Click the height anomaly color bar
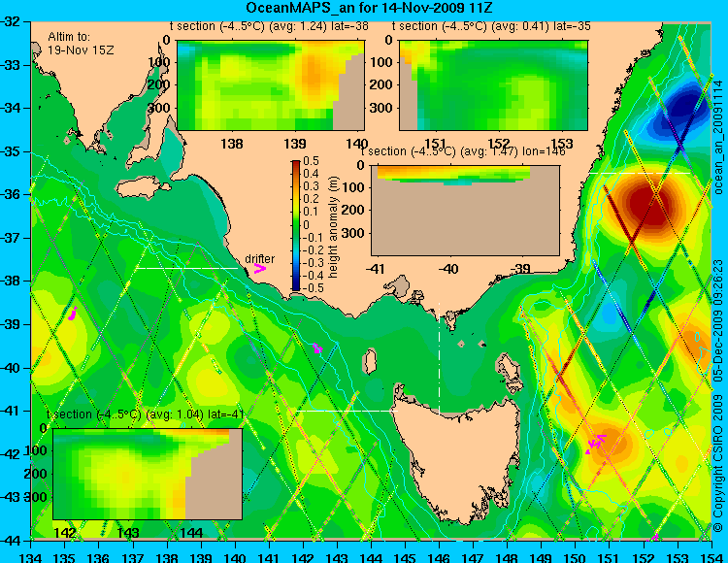This screenshot has height=563, width=728. coord(296,225)
